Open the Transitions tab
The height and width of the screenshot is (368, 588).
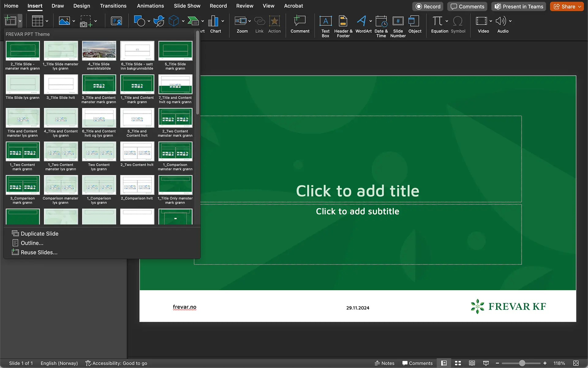click(113, 6)
